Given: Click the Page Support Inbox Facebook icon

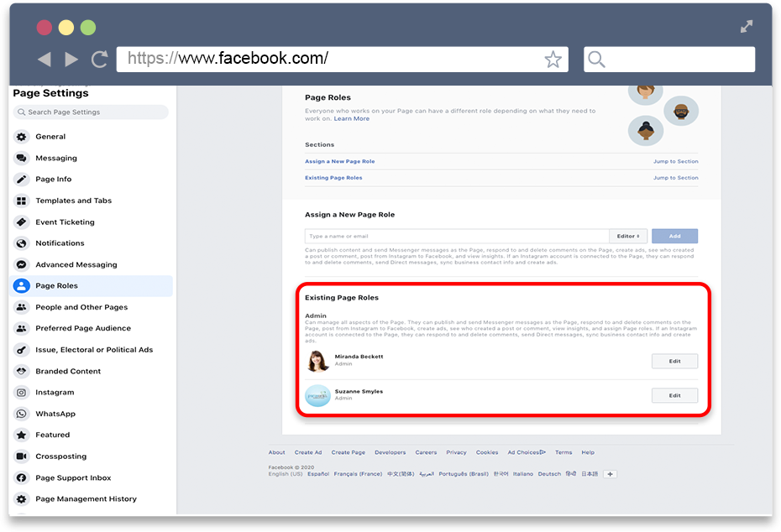Looking at the screenshot, I should tap(22, 477).
